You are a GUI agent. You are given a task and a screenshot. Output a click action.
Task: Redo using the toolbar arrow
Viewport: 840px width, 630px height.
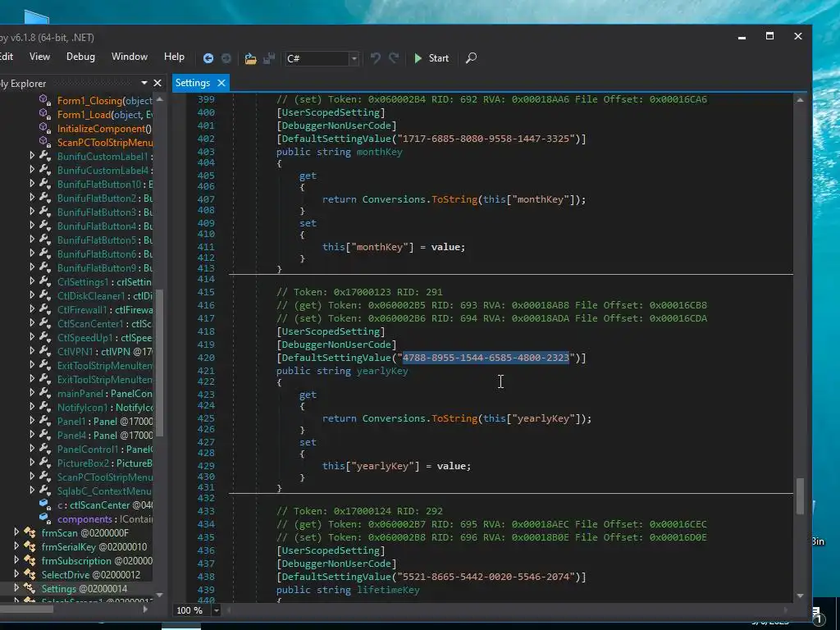pyautogui.click(x=394, y=58)
